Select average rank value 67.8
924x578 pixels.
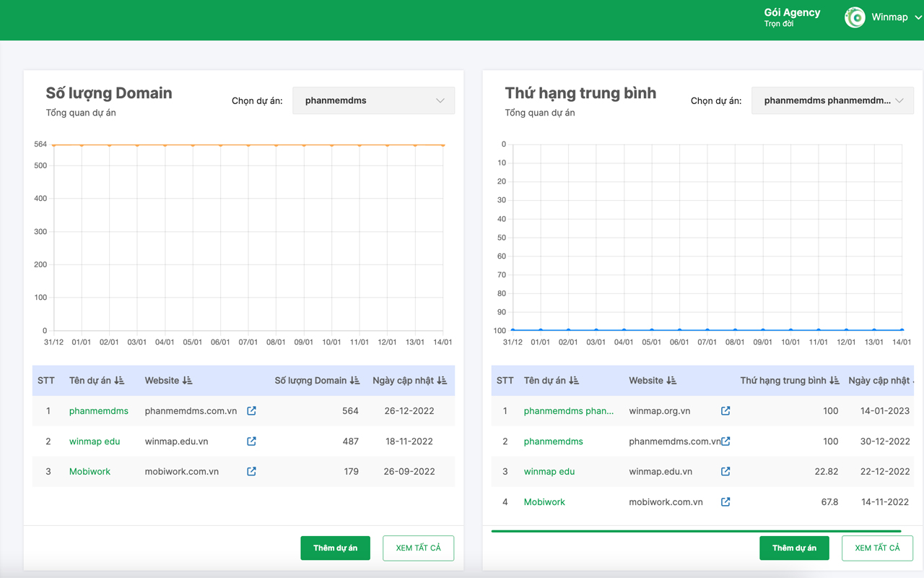[x=829, y=501]
